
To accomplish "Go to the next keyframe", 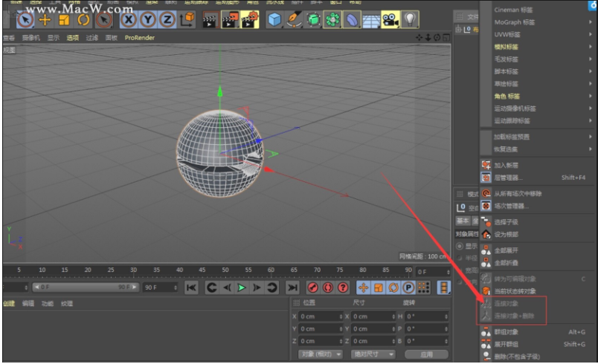I will coord(272,287).
